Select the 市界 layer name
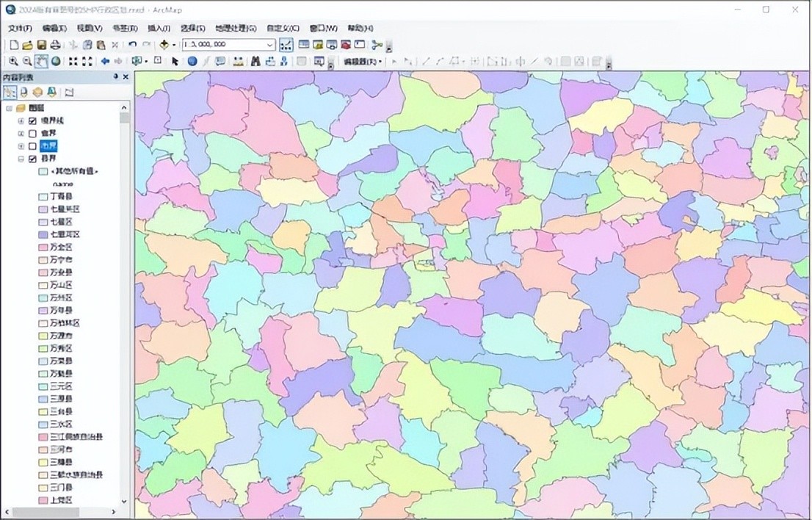The height and width of the screenshot is (520, 812). point(48,146)
